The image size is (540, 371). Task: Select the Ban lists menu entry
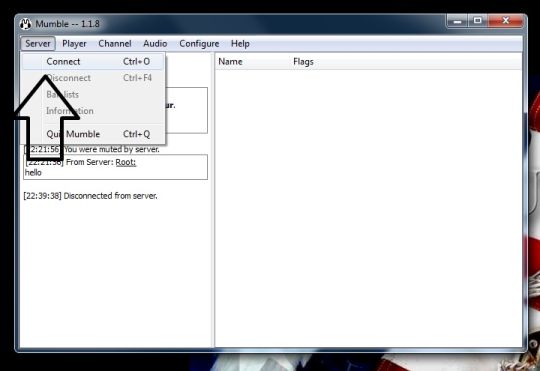click(x=93, y=94)
